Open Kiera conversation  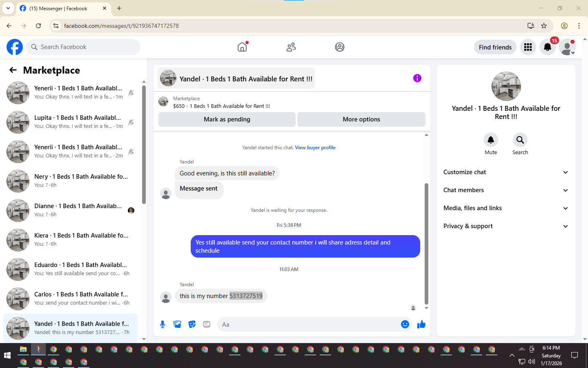coord(70,240)
